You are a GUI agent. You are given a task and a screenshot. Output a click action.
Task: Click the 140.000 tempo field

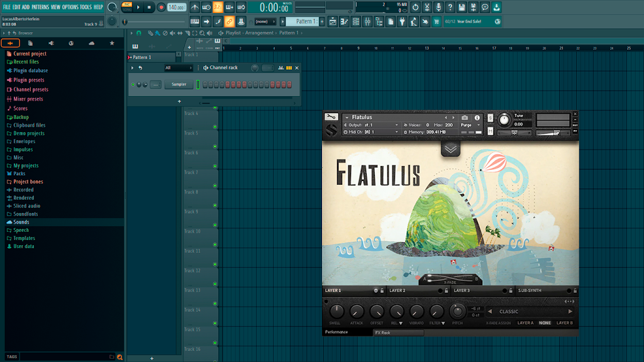tap(177, 8)
